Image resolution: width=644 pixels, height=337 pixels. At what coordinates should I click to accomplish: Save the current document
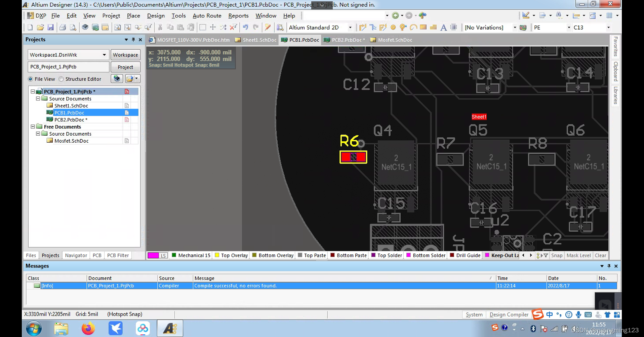point(50,28)
